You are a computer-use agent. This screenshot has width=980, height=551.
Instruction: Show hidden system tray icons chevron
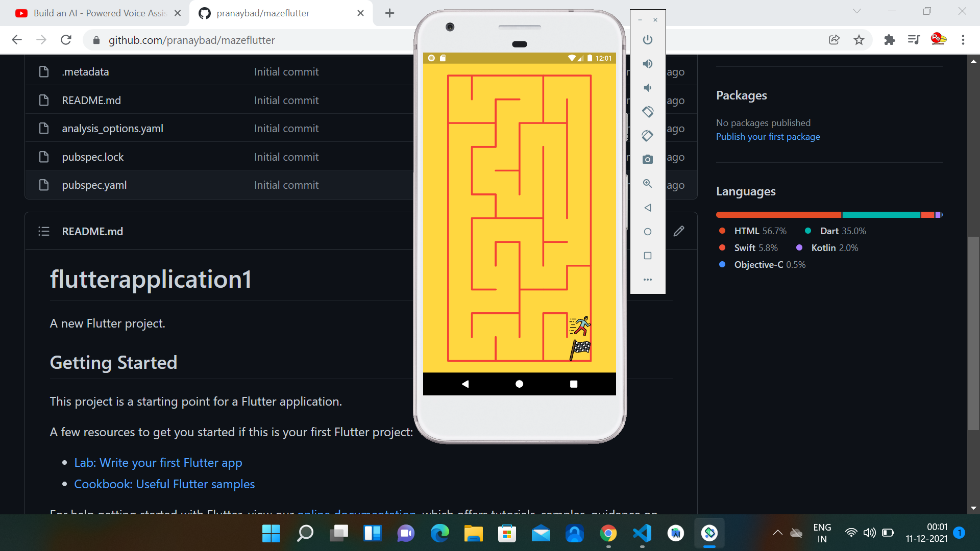click(x=777, y=533)
